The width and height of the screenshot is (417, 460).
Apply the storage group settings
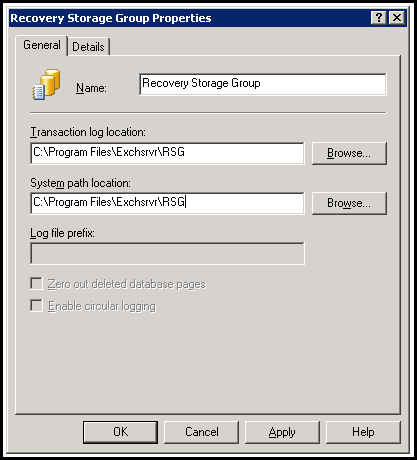282,432
